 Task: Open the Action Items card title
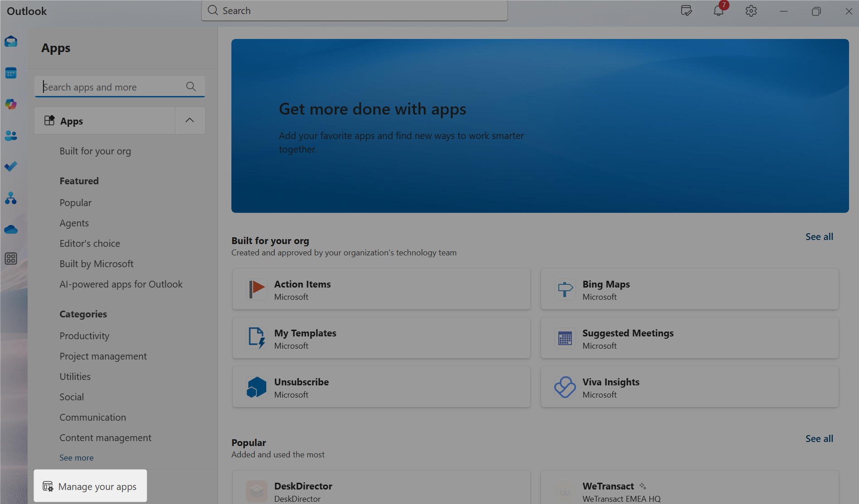pyautogui.click(x=302, y=284)
